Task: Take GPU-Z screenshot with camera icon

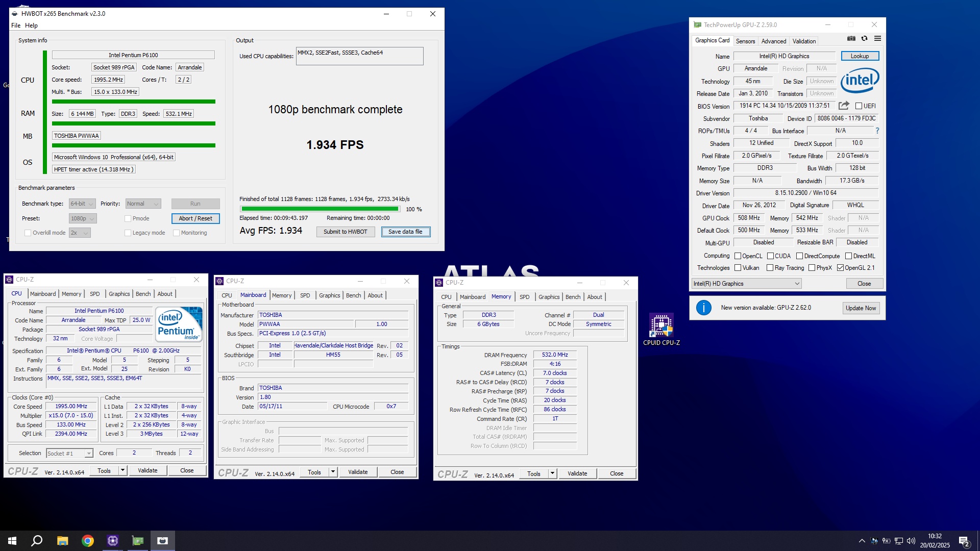Action: tap(851, 39)
